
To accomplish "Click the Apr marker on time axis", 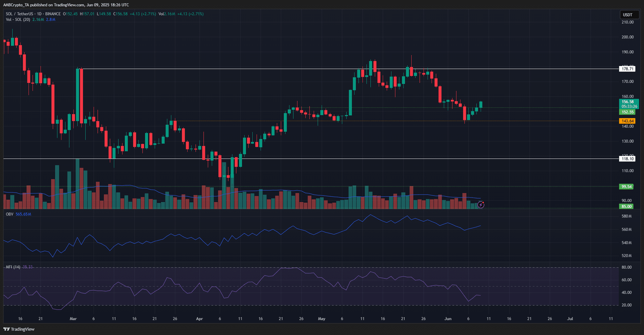I will (199, 319).
